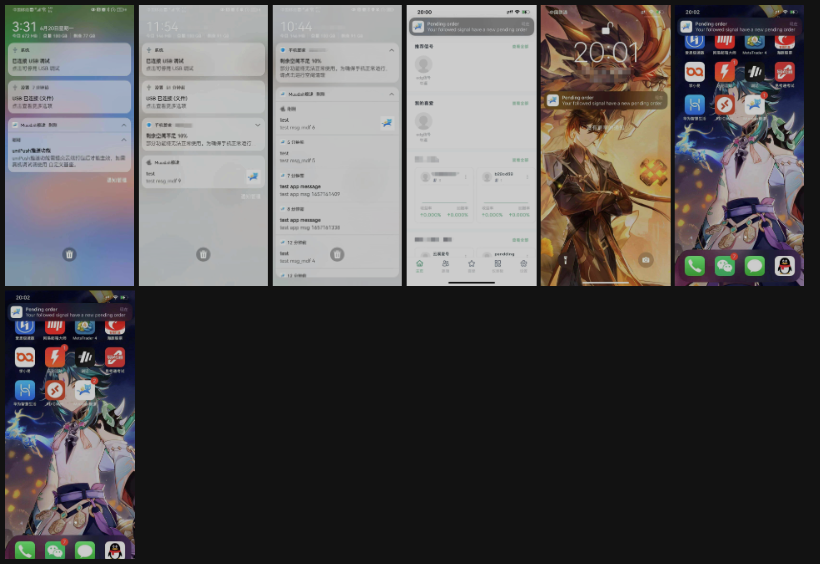The width and height of the screenshot is (820, 564).
Task: Open the Phone app in the second-row 20:02 screenshot
Action: pos(25,550)
